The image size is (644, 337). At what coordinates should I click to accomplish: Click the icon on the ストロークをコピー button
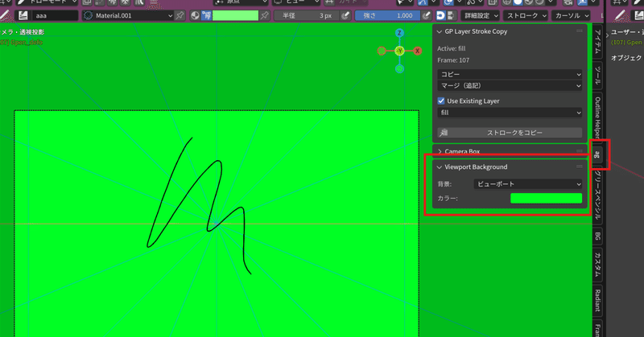[444, 133]
